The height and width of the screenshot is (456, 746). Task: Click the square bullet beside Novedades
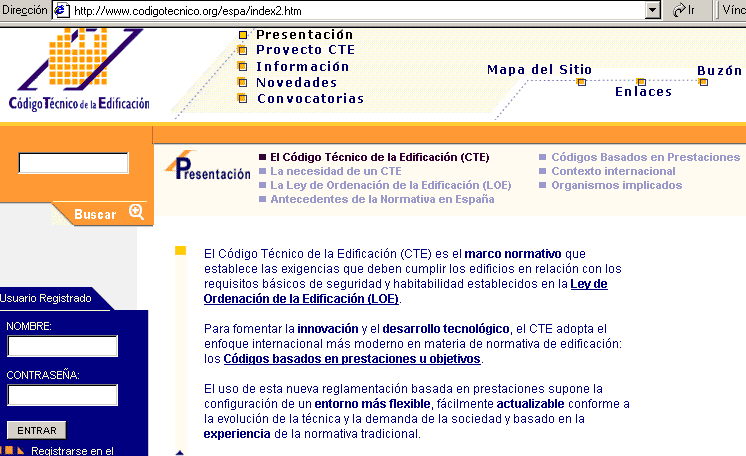click(243, 83)
